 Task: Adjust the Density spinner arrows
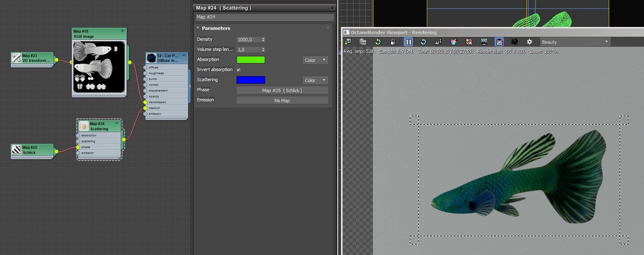click(x=263, y=40)
